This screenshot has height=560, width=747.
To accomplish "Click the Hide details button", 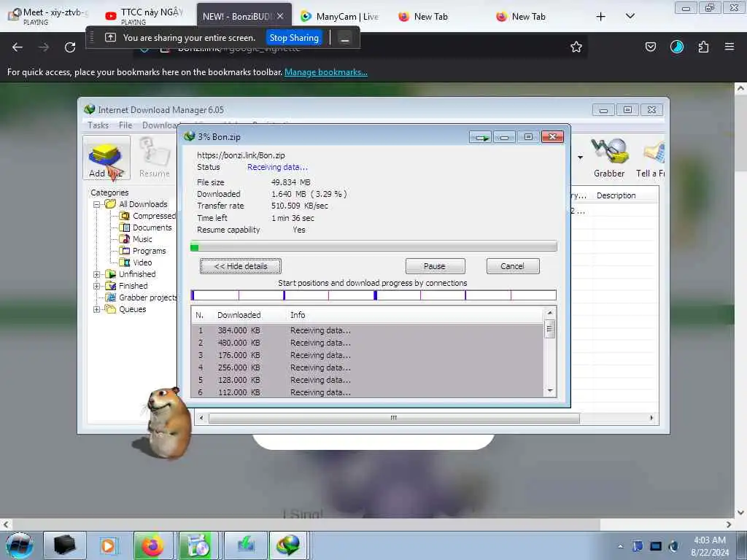I will click(241, 266).
